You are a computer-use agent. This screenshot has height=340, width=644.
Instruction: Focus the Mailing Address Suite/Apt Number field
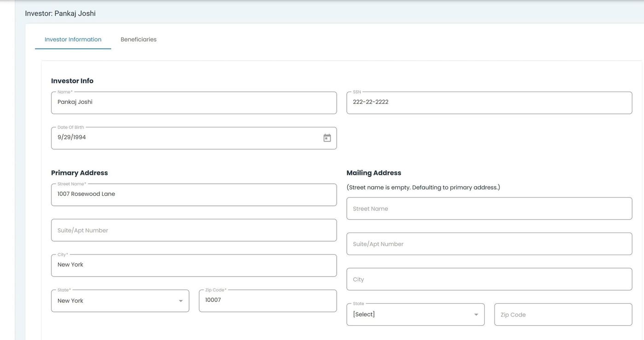[x=489, y=244]
